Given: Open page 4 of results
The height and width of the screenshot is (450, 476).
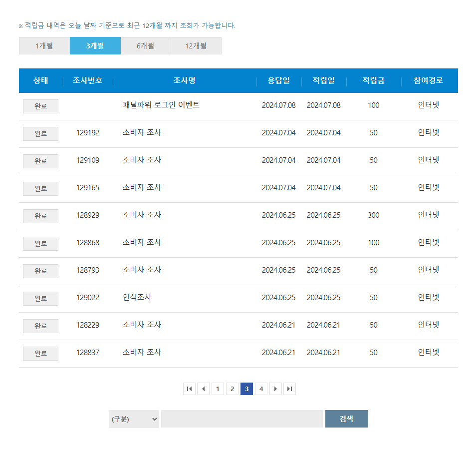Looking at the screenshot, I should click(x=261, y=389).
